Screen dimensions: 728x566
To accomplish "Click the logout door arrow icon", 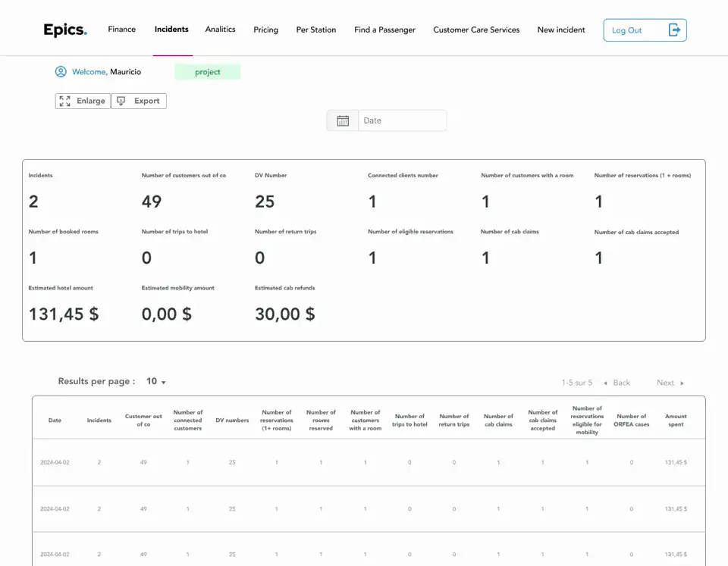I will click(x=674, y=30).
